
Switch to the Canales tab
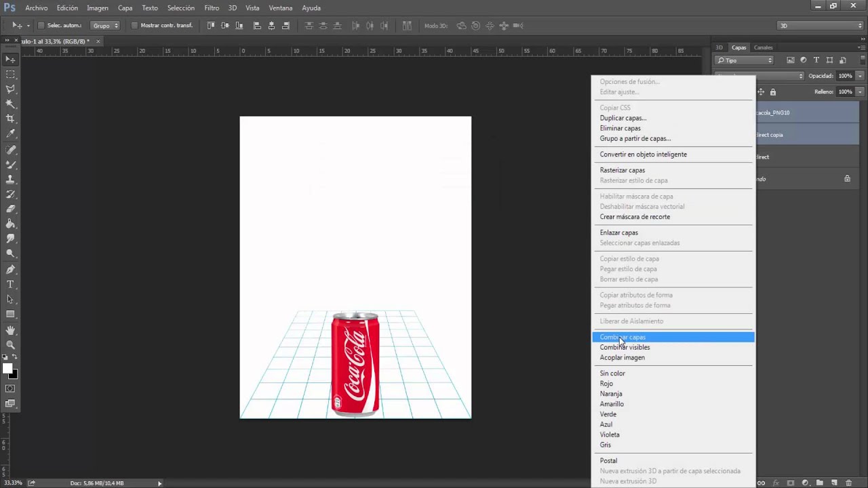[x=763, y=47]
